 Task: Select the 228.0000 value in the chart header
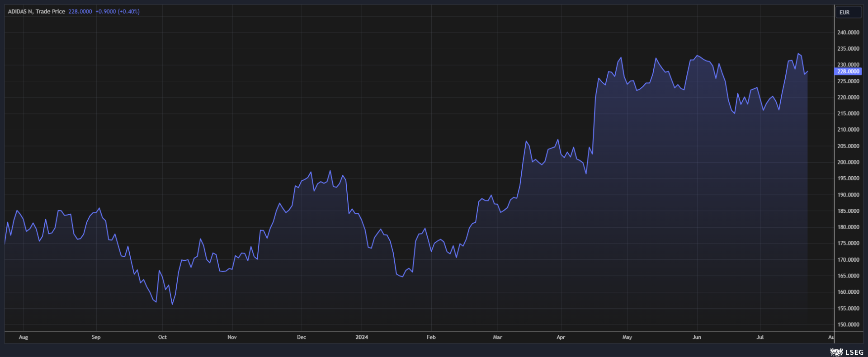(80, 12)
